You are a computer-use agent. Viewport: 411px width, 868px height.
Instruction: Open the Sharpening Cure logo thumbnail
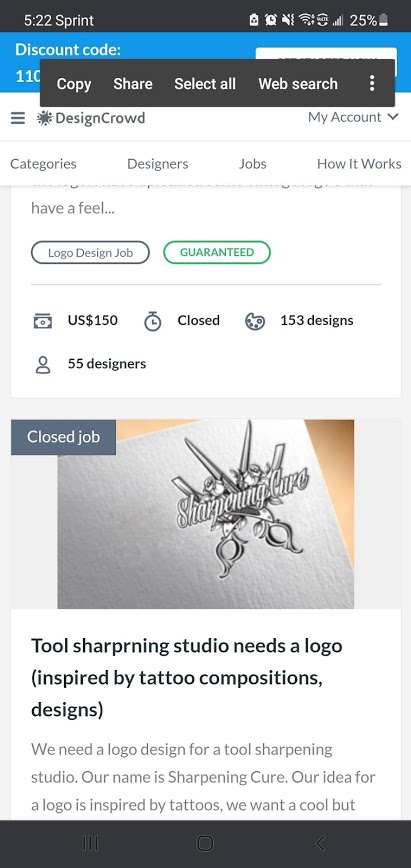206,514
